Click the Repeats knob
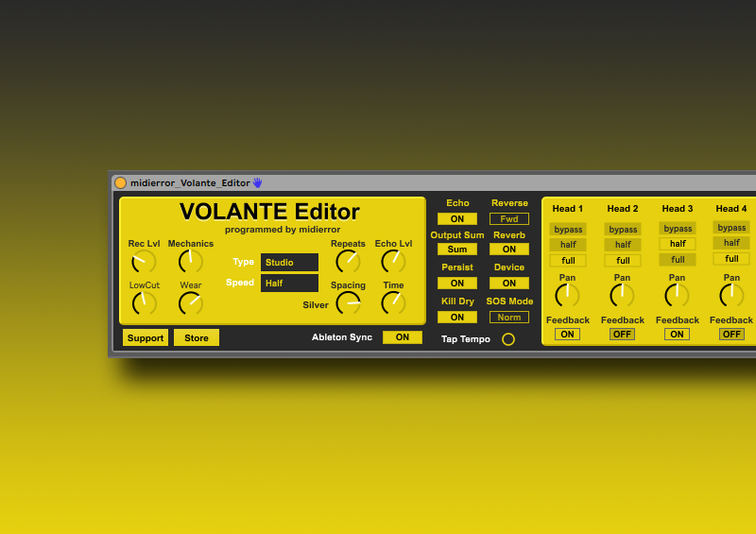This screenshot has height=534, width=756. click(348, 262)
